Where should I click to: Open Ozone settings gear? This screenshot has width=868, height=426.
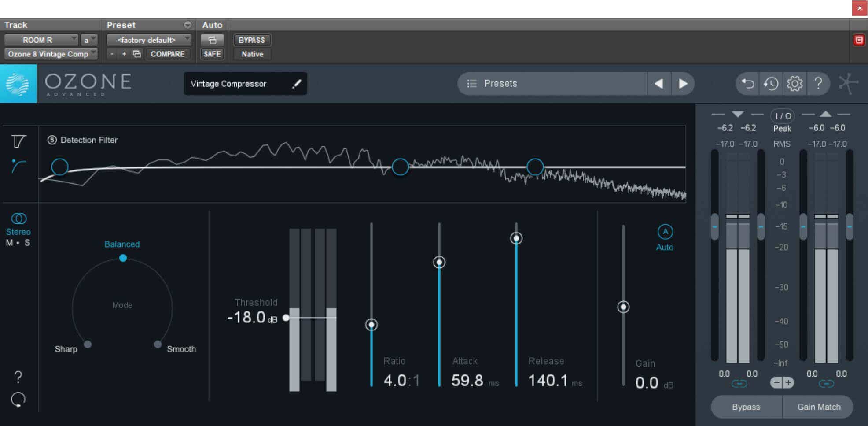[x=794, y=83]
